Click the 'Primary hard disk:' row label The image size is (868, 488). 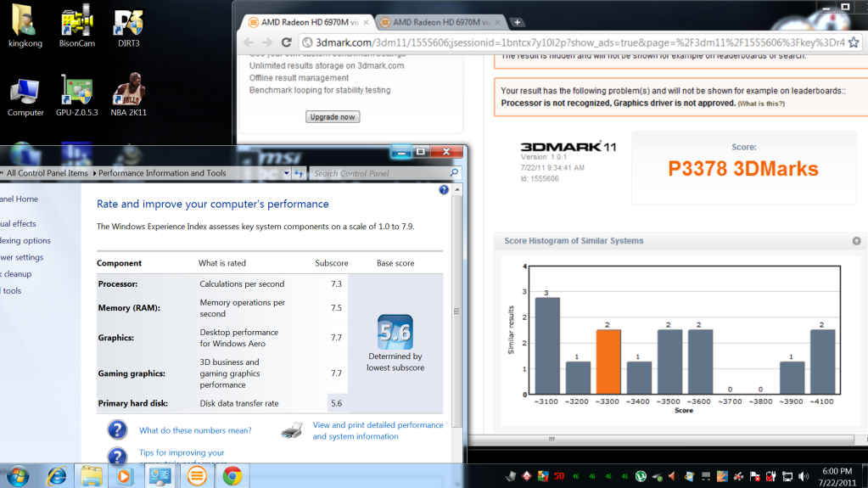133,403
